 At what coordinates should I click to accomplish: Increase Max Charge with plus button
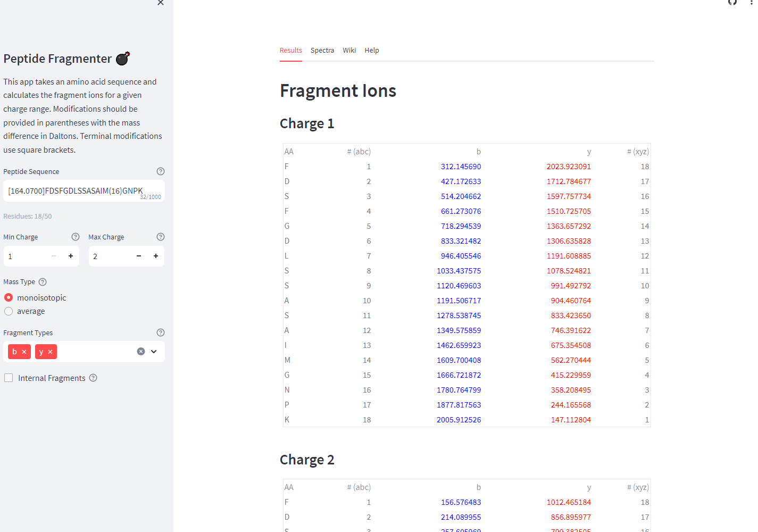click(x=156, y=256)
